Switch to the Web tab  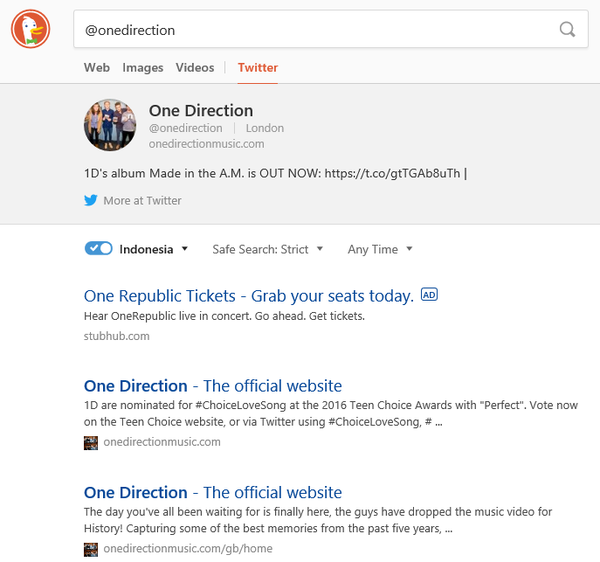pyautogui.click(x=97, y=68)
